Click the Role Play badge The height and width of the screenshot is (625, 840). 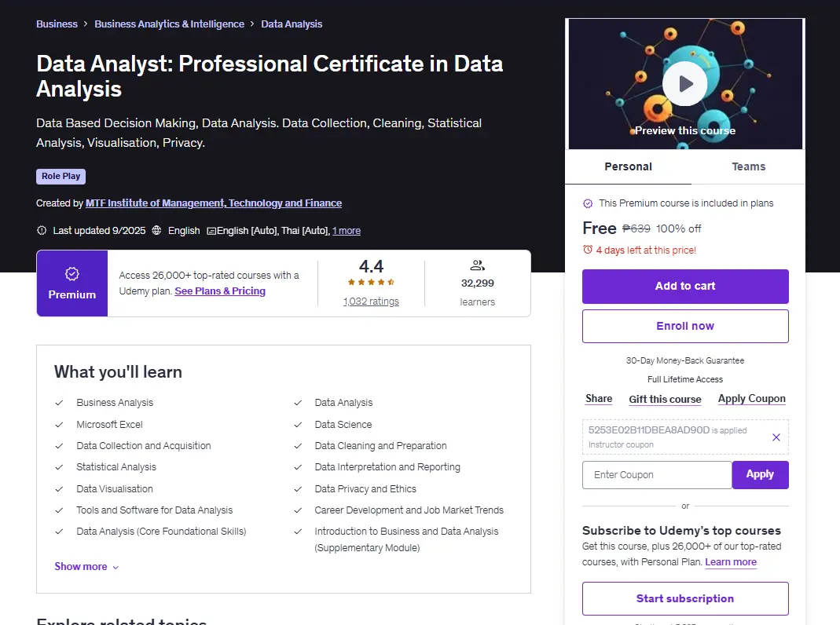coord(61,176)
